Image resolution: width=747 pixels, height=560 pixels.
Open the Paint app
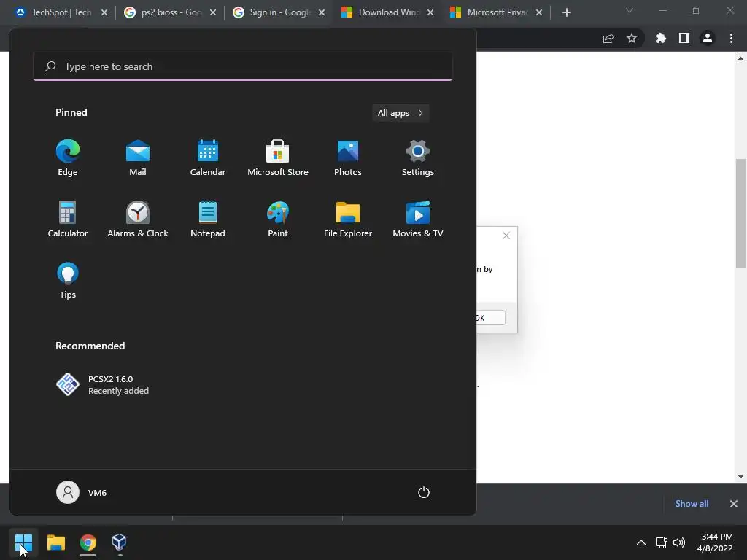(278, 219)
